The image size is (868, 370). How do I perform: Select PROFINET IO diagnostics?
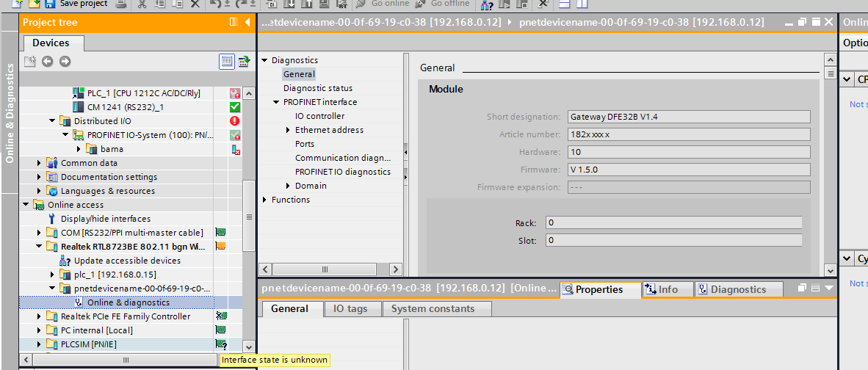click(x=343, y=172)
